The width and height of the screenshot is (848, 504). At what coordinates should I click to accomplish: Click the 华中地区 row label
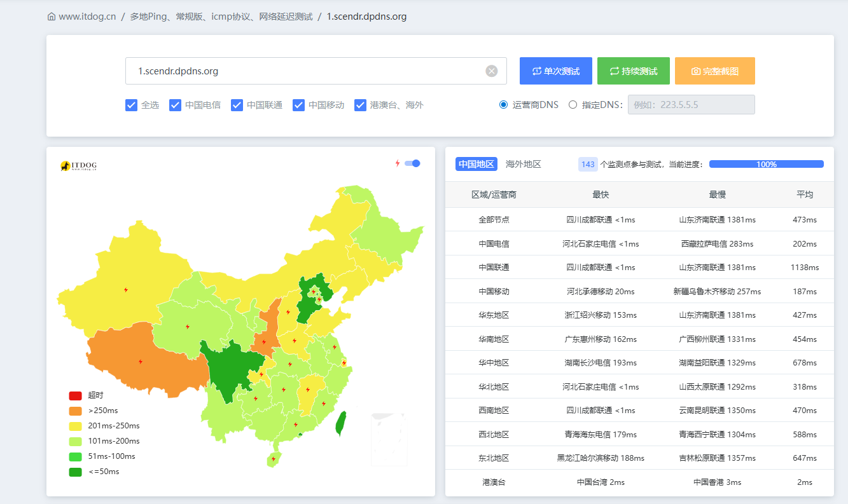tap(494, 363)
